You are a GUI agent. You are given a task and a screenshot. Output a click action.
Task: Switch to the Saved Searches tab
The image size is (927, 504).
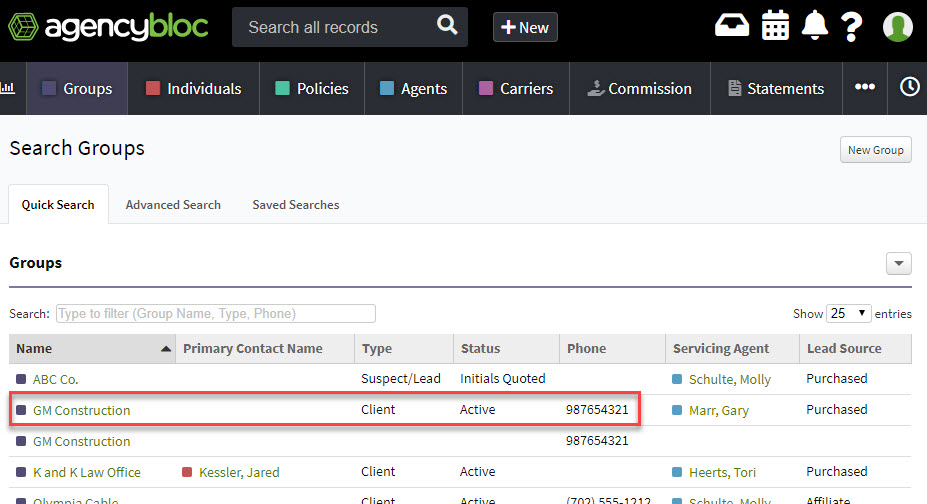tap(296, 204)
